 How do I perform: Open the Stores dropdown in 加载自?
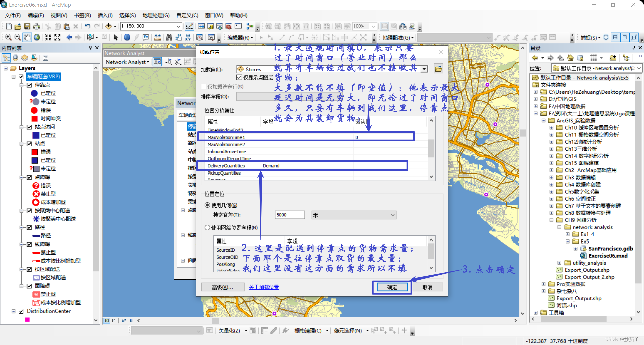pyautogui.click(x=424, y=69)
